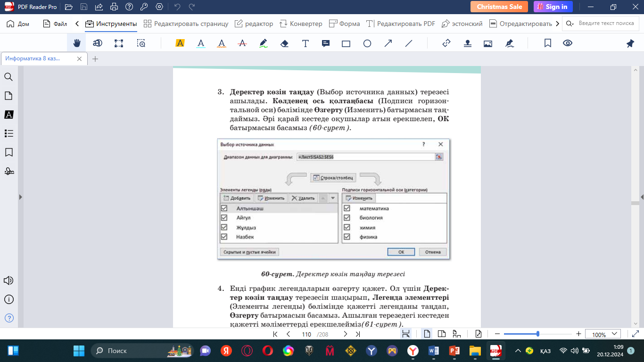Image resolution: width=644 pixels, height=362 pixels.
Task: Toggle the eye visibility icon in toolbar
Action: (x=568, y=43)
